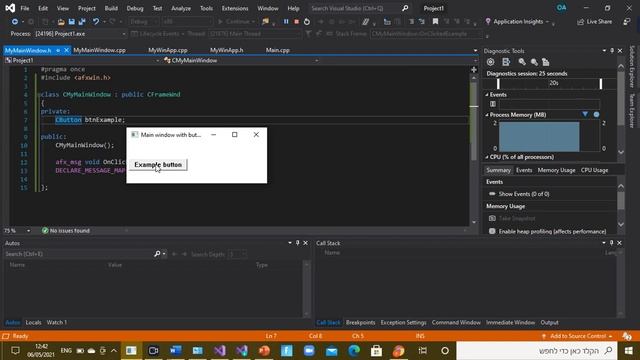Screen dimensions: 640x360
Task: Open the File menu
Action: [24, 8]
